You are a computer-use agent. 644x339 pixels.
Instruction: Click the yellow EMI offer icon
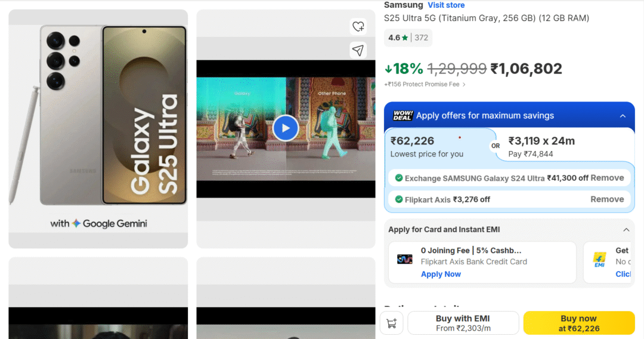tap(599, 260)
